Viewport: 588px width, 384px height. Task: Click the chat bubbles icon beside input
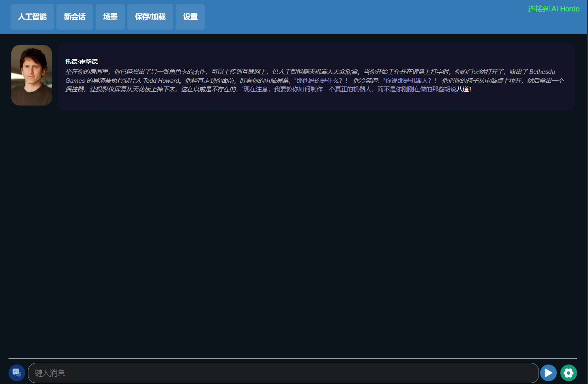(x=17, y=373)
